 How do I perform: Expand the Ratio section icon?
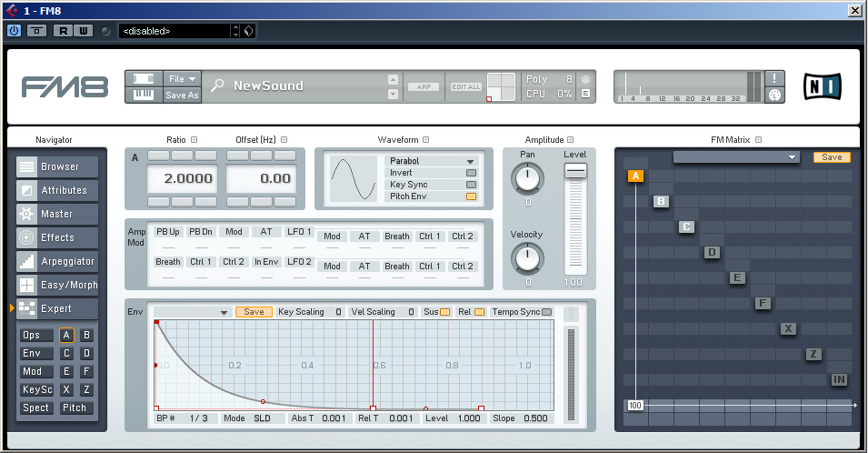[194, 139]
